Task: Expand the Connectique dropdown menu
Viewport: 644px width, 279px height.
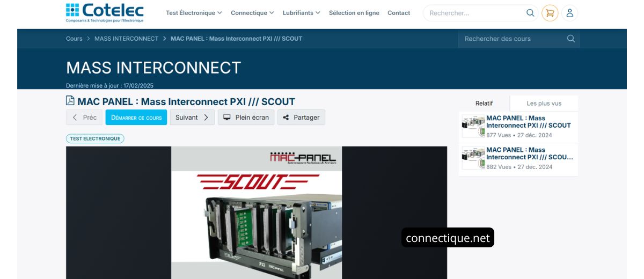Action: (252, 13)
